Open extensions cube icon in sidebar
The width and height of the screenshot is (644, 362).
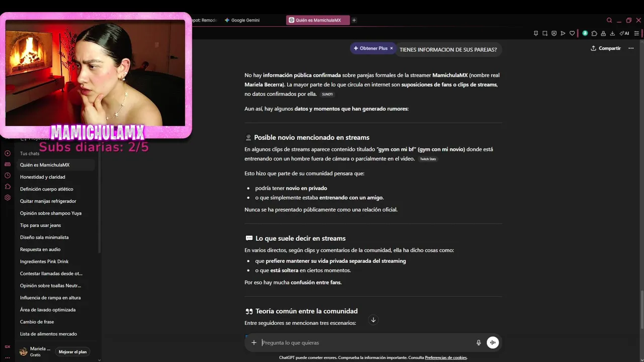[8, 187]
